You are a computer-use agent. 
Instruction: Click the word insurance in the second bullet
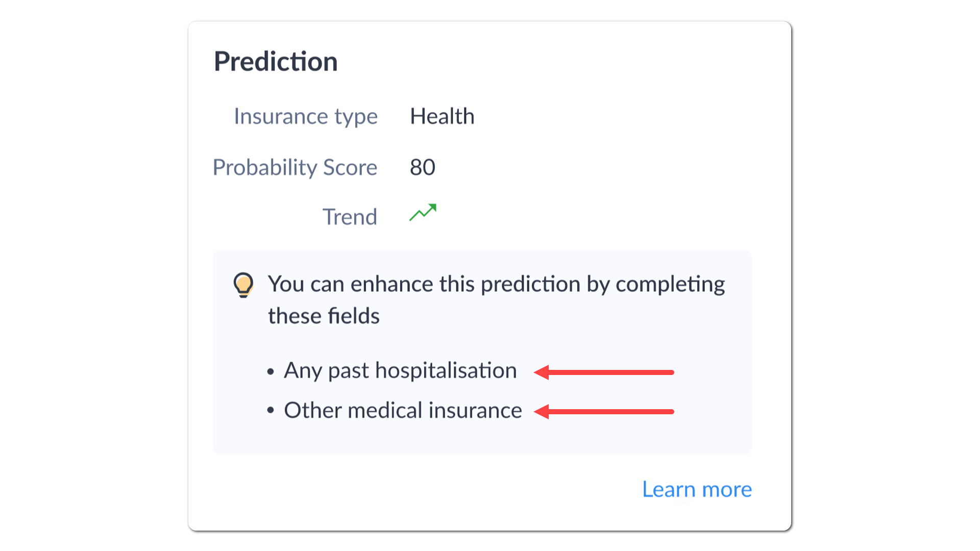point(475,410)
